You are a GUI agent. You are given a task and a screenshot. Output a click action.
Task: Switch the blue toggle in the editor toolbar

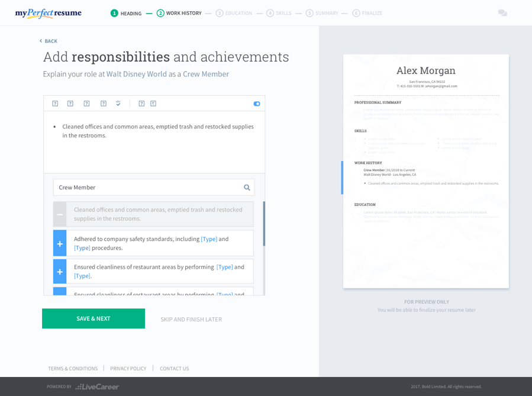pyautogui.click(x=257, y=104)
